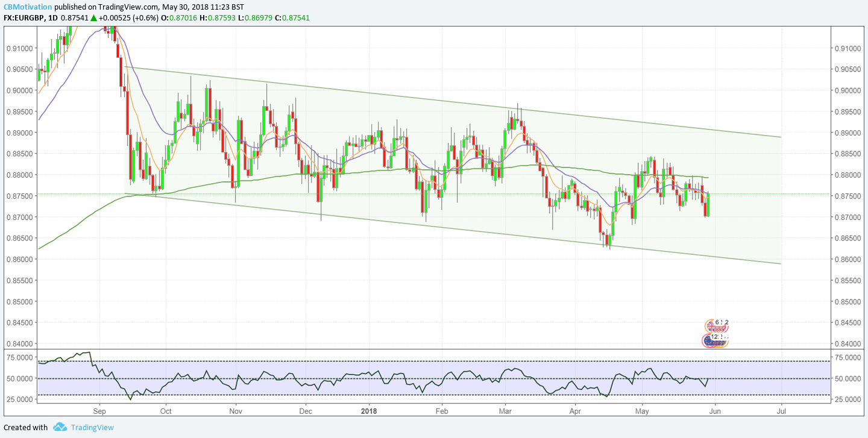Click the Apr label on time axis
The height and width of the screenshot is (438, 868).
(x=574, y=411)
